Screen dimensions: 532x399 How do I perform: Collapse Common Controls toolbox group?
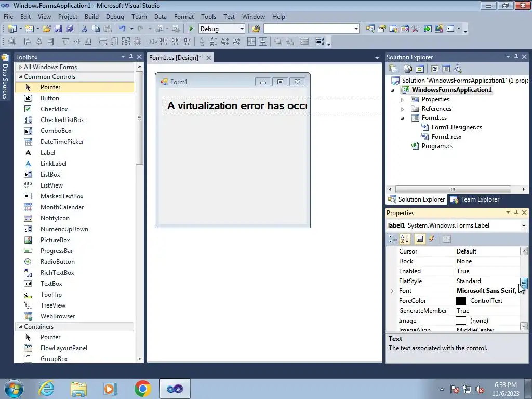pos(20,77)
